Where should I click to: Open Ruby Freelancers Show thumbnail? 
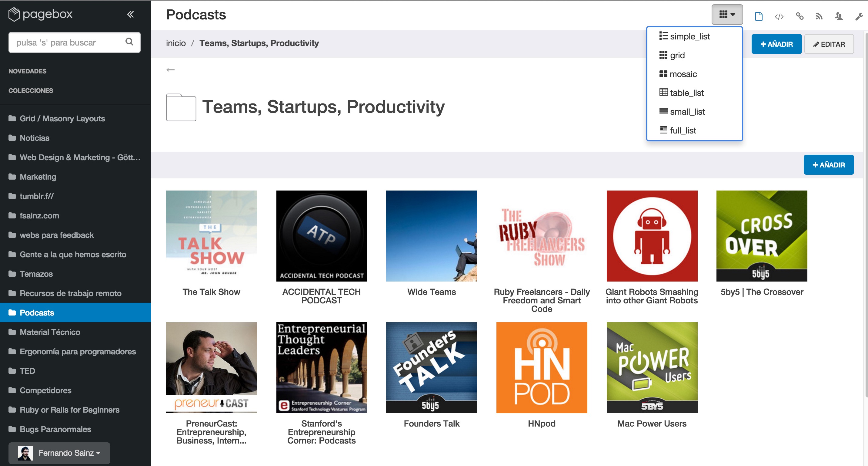click(x=542, y=236)
